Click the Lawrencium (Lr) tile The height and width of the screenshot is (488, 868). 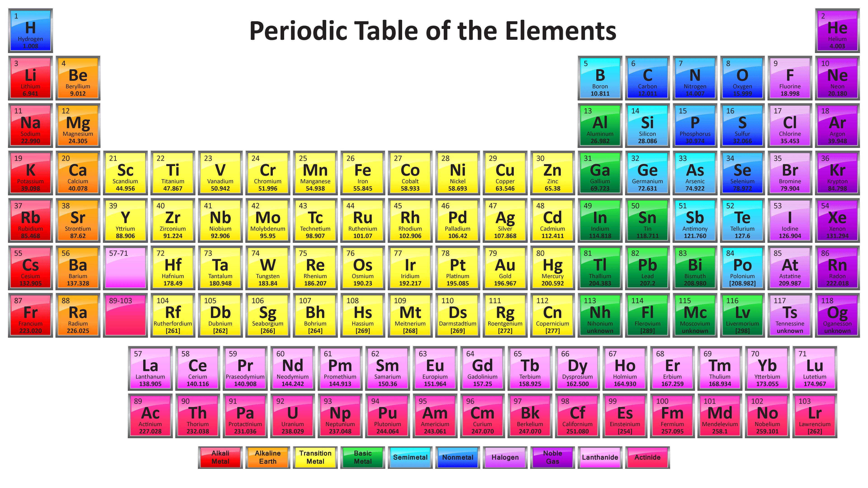pos(815,416)
